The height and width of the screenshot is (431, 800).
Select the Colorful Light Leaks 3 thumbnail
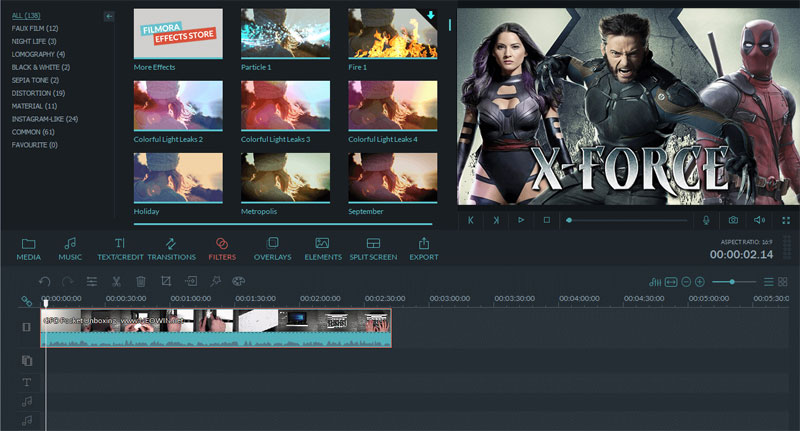pos(283,107)
